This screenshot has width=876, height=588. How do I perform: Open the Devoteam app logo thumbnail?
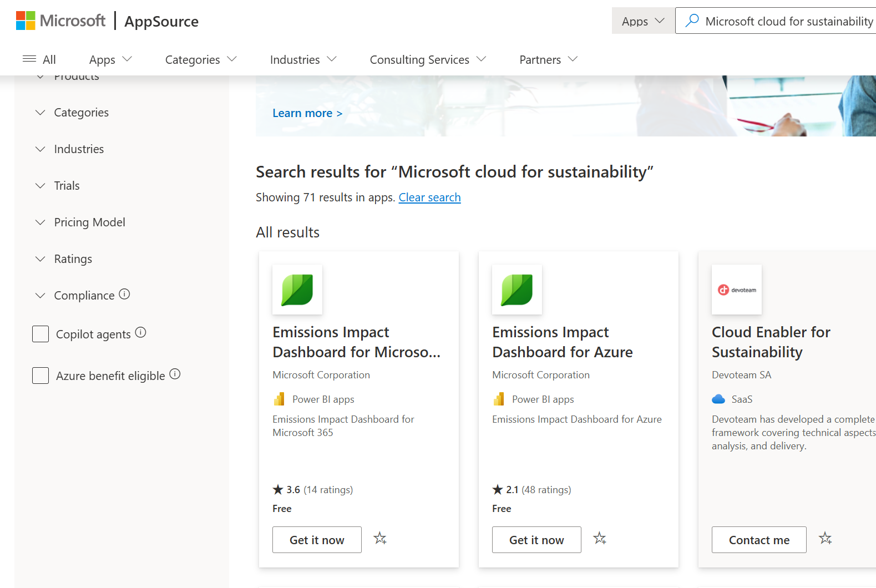736,290
